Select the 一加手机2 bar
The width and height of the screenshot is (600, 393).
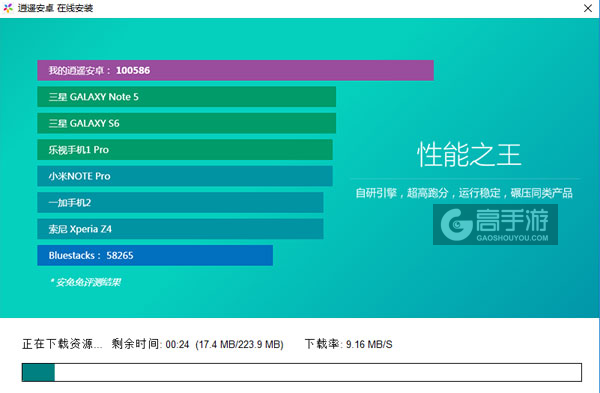coord(180,202)
